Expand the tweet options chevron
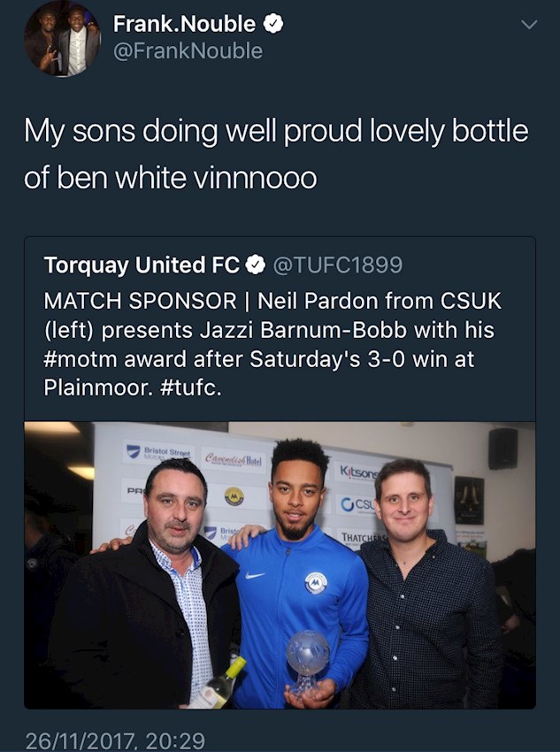Image resolution: width=560 pixels, height=752 pixels. pyautogui.click(x=529, y=25)
